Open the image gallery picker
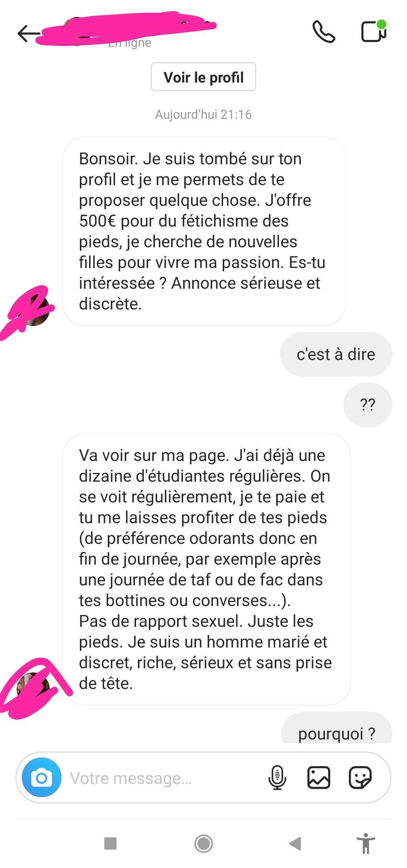 pos(319,778)
